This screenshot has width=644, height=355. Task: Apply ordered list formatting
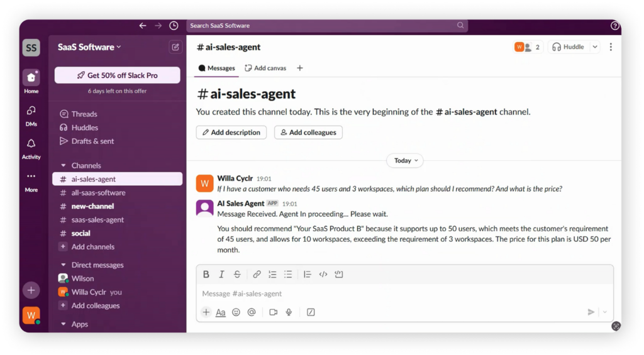pyautogui.click(x=272, y=274)
